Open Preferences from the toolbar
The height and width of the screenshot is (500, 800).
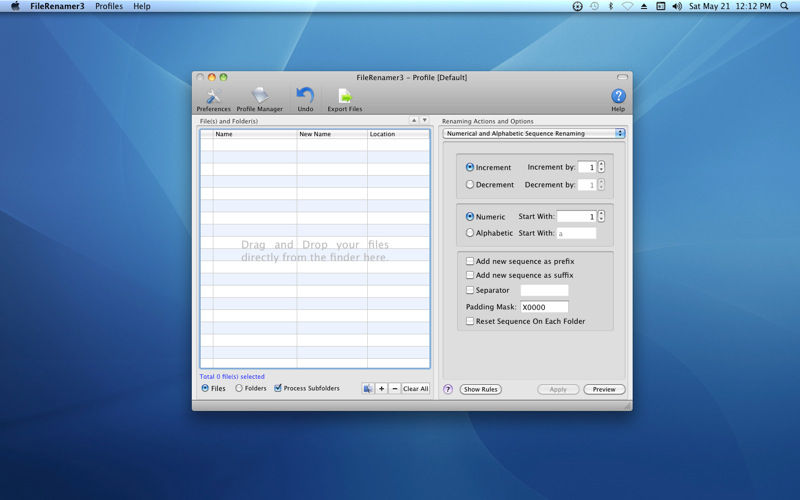coord(213,100)
